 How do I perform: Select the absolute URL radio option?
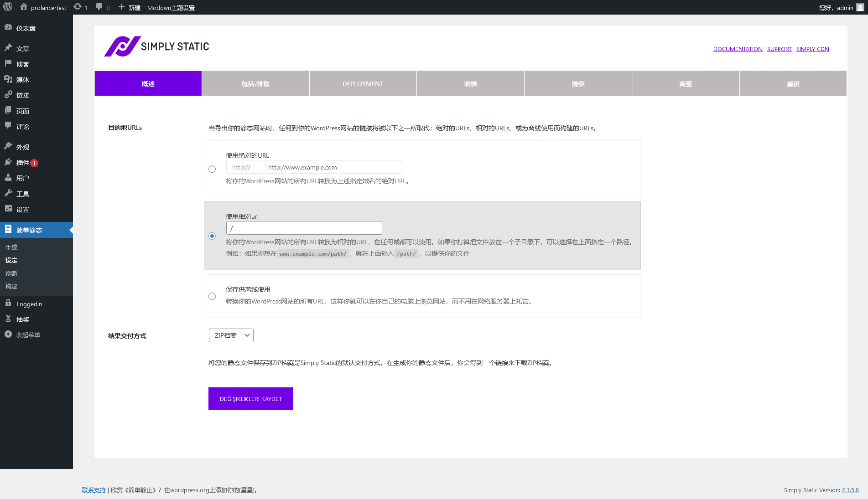coord(212,169)
